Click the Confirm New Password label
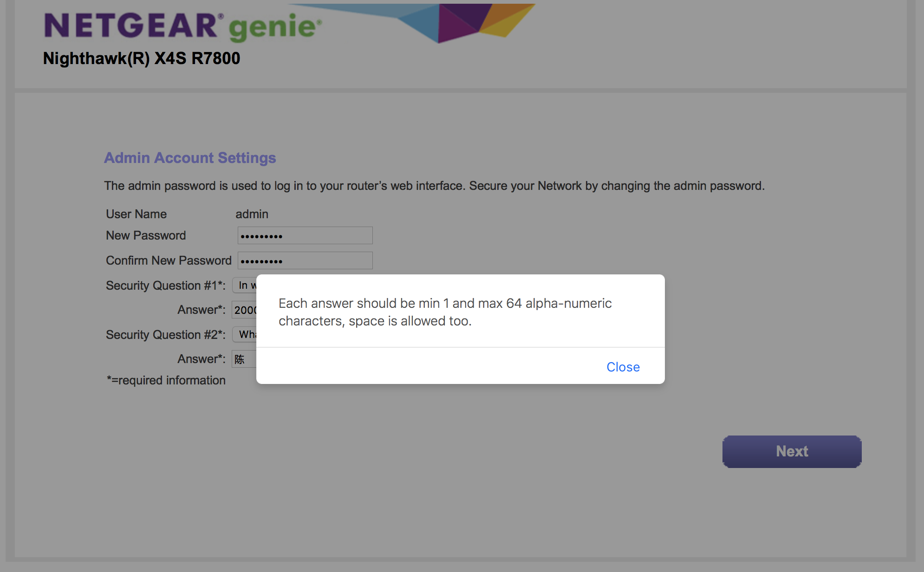Screen dimensions: 924x572 [x=169, y=260]
